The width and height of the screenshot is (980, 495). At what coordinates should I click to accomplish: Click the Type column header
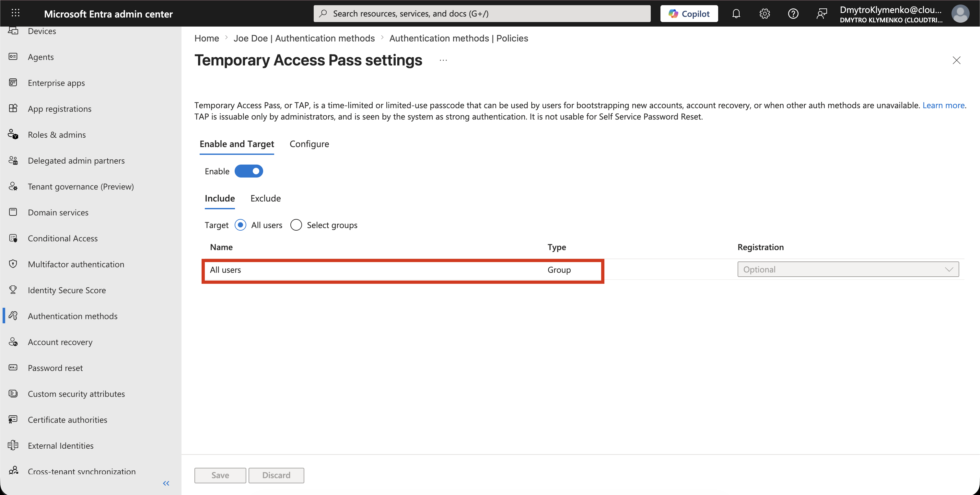tap(556, 247)
